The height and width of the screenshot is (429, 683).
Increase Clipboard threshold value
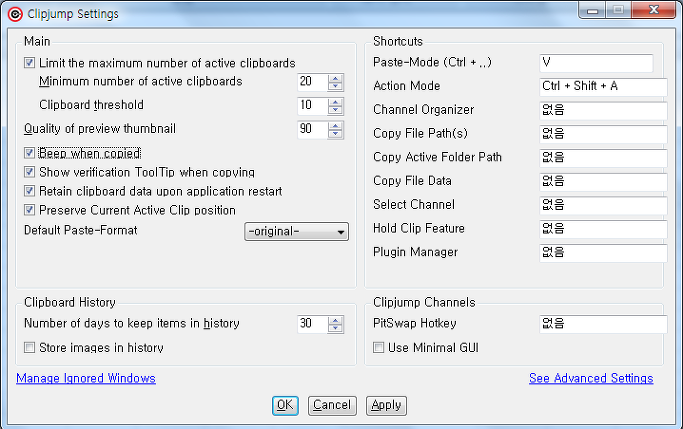click(x=335, y=102)
